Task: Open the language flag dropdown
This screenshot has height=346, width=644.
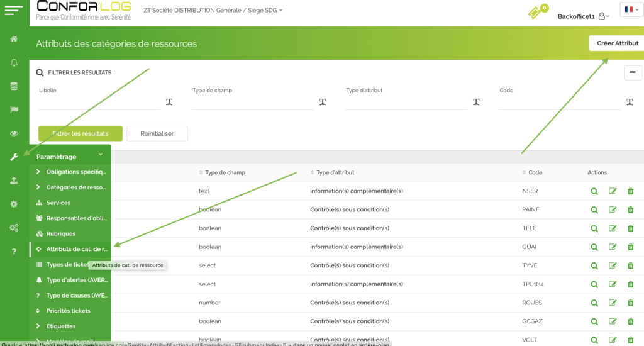Action: click(630, 10)
